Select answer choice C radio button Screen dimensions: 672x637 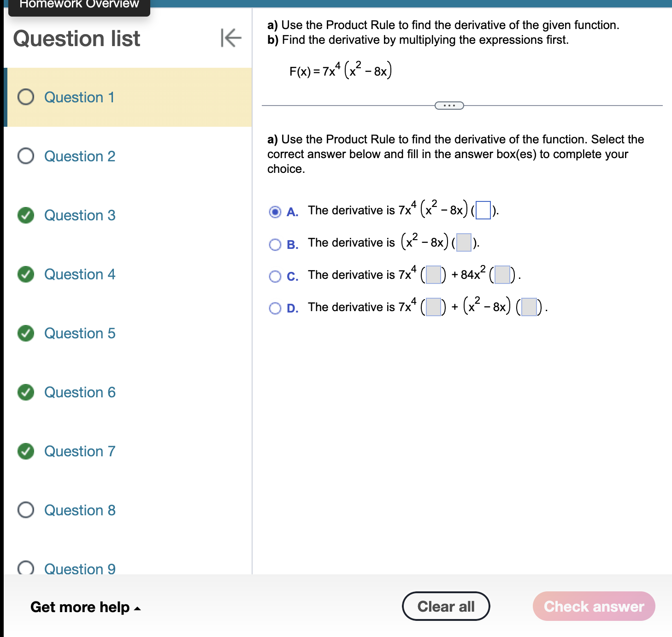276,276
